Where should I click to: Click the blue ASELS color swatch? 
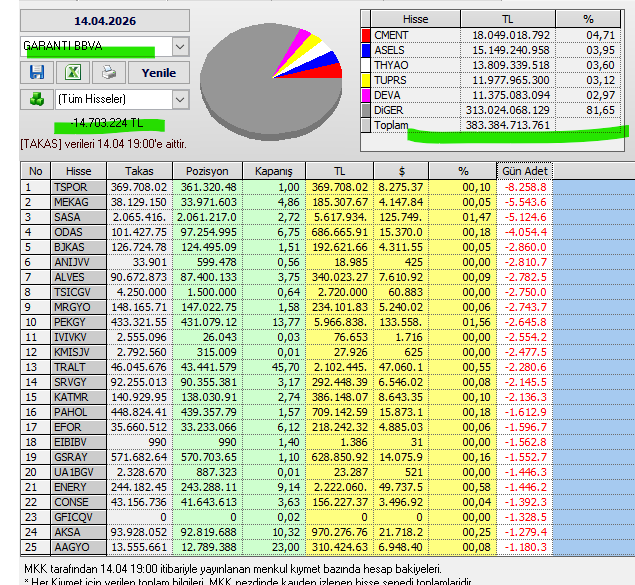pyautogui.click(x=366, y=50)
